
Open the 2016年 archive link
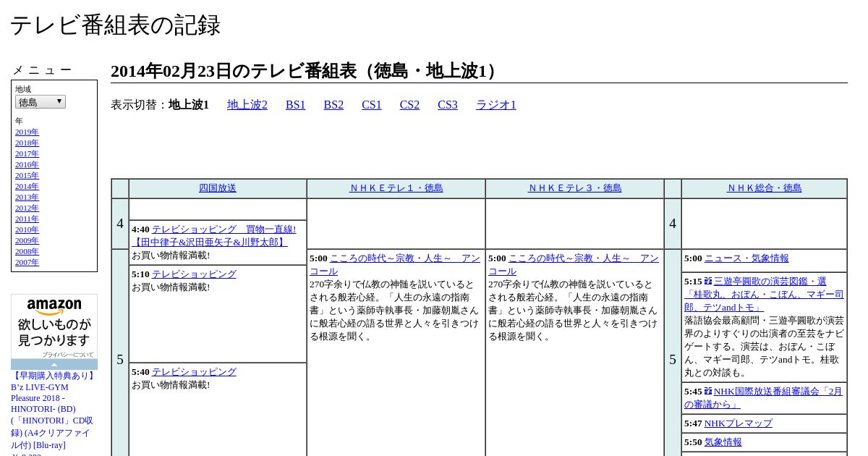pyautogui.click(x=27, y=164)
